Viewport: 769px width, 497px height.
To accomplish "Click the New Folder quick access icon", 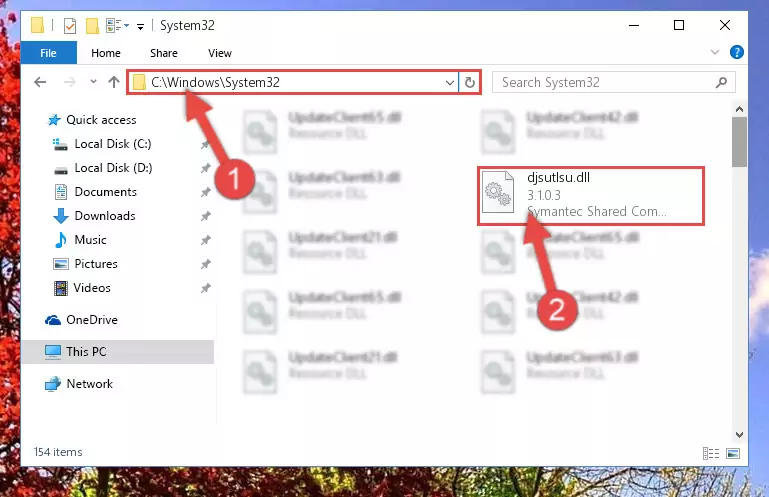I will 92,26.
